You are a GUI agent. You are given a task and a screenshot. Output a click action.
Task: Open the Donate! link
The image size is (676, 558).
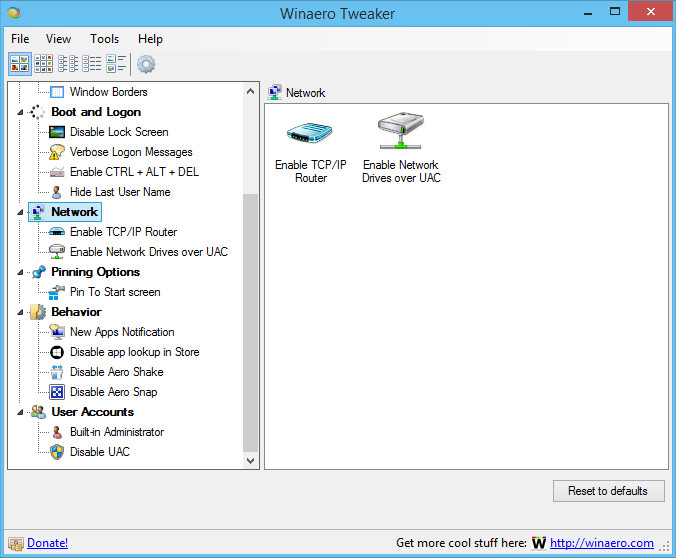pyautogui.click(x=47, y=543)
